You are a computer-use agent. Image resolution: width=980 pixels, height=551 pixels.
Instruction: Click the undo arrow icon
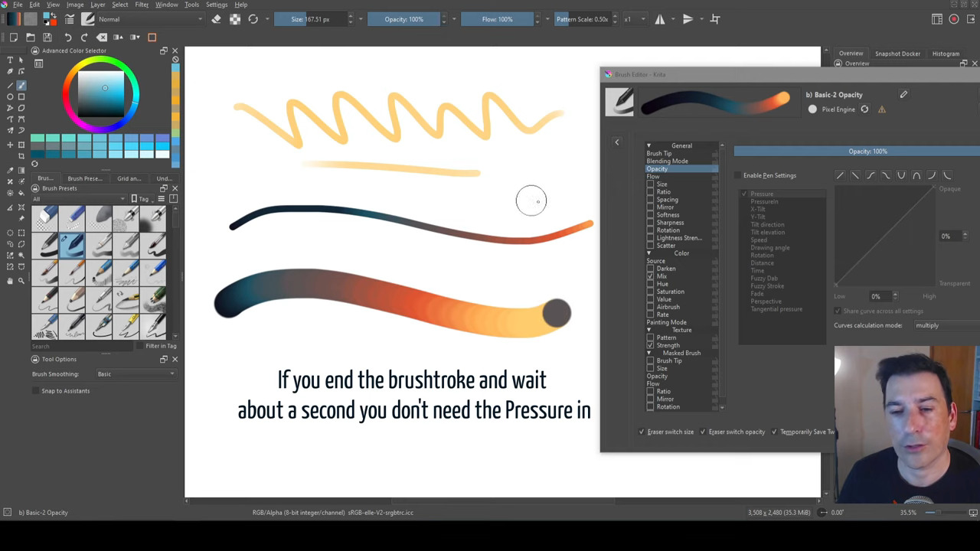pyautogui.click(x=68, y=37)
